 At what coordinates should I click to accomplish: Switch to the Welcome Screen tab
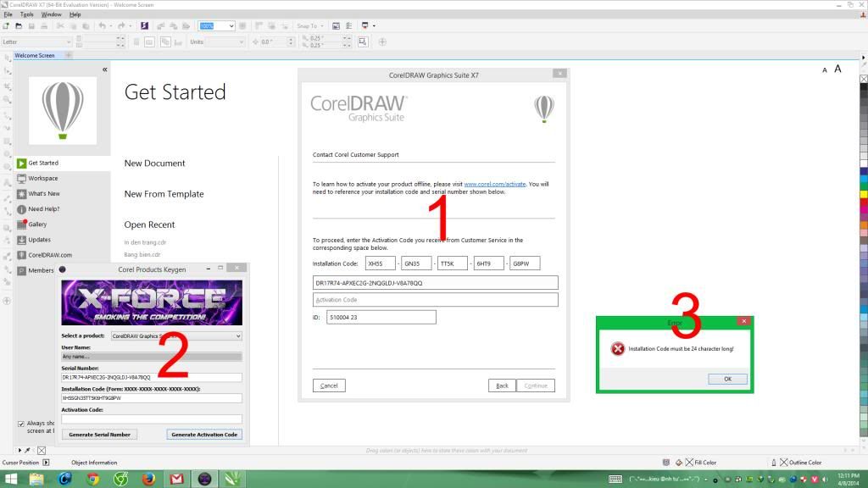34,56
